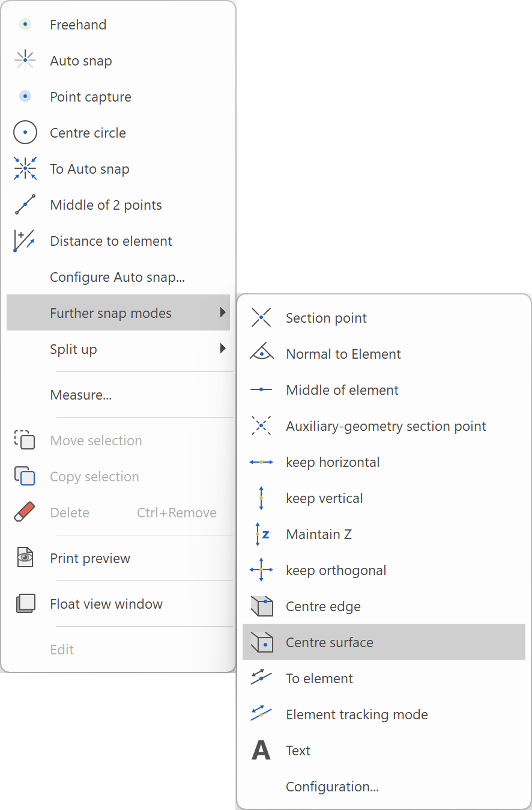The image size is (532, 810).
Task: Click the Text snap 'A' icon
Action: [261, 751]
